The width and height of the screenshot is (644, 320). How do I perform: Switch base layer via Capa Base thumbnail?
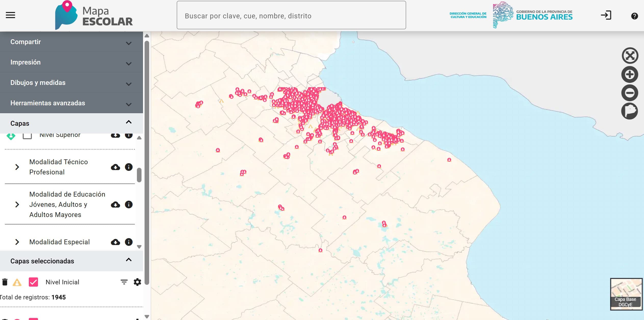click(x=626, y=294)
